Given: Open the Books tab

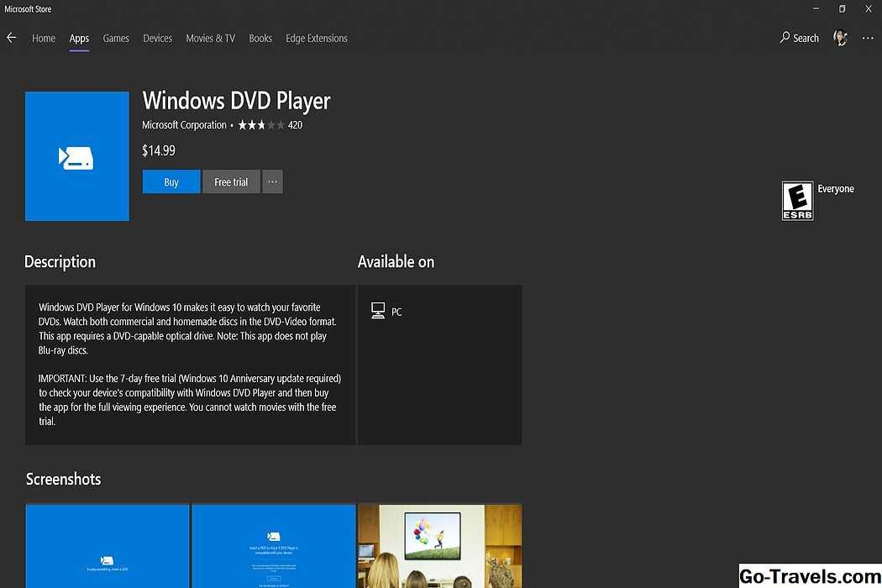Looking at the screenshot, I should click(260, 39).
